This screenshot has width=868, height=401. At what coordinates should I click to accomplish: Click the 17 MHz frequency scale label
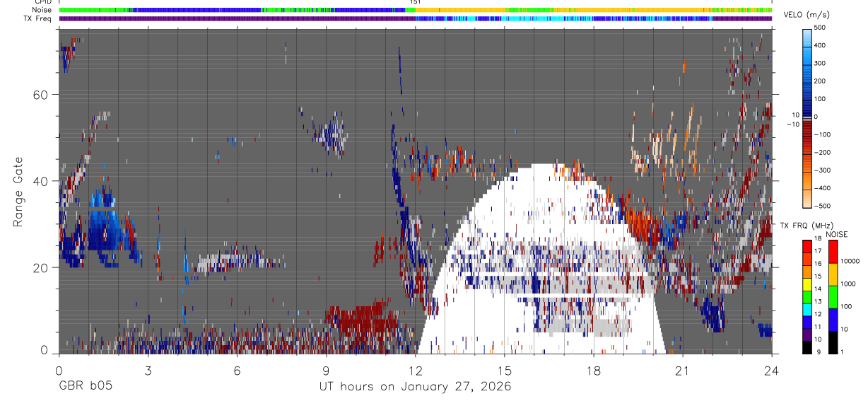pos(818,251)
